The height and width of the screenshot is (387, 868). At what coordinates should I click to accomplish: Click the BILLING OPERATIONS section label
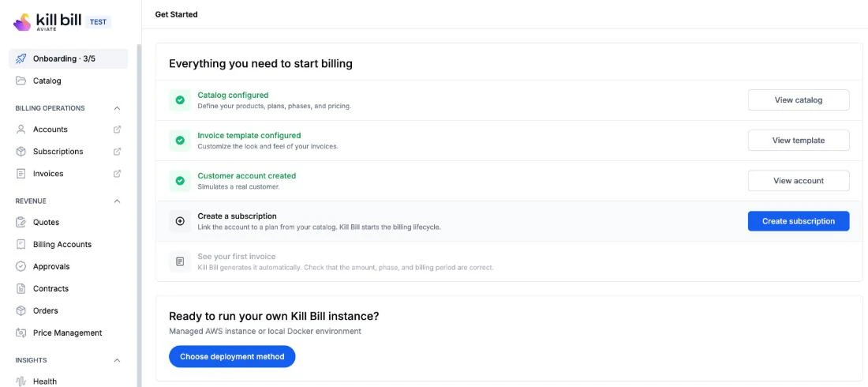pyautogui.click(x=50, y=108)
